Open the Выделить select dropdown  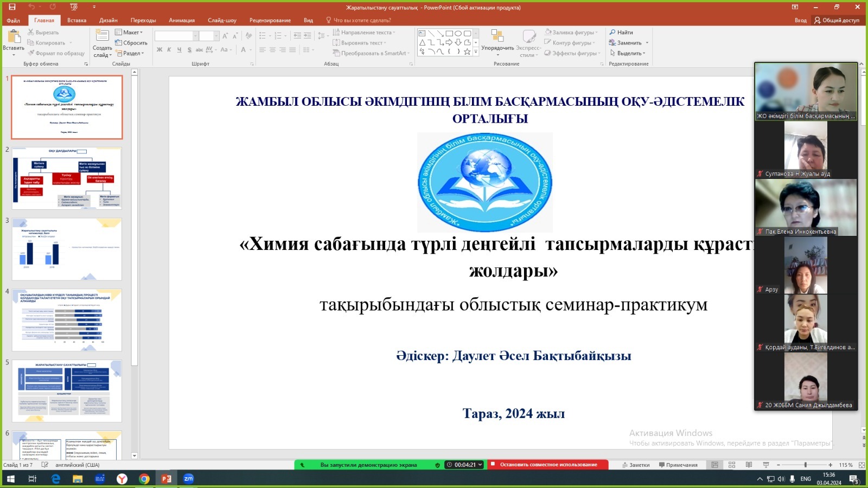(x=628, y=53)
